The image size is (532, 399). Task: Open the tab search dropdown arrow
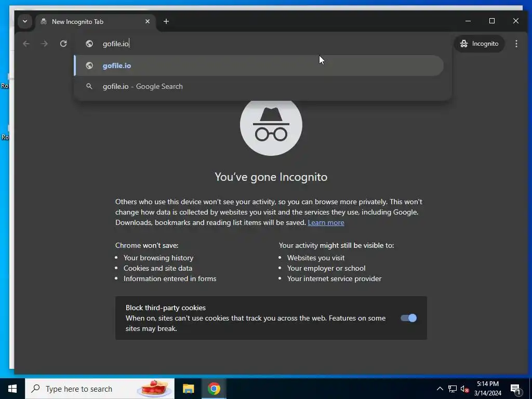coord(25,21)
